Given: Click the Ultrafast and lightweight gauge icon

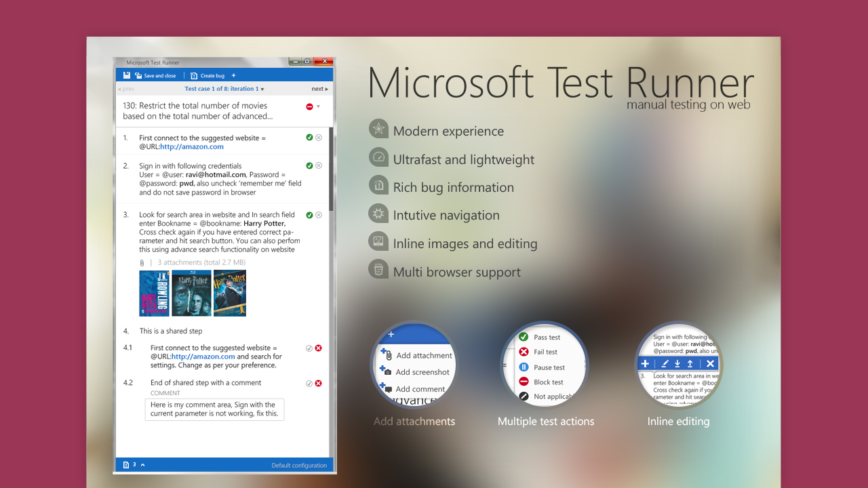Looking at the screenshot, I should click(x=378, y=157).
